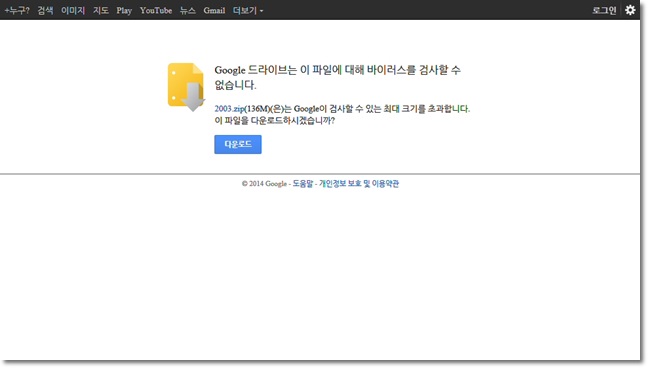Screen dimensions: 648x368
Task: Click the 로그인 sign-in link
Action: tap(604, 10)
